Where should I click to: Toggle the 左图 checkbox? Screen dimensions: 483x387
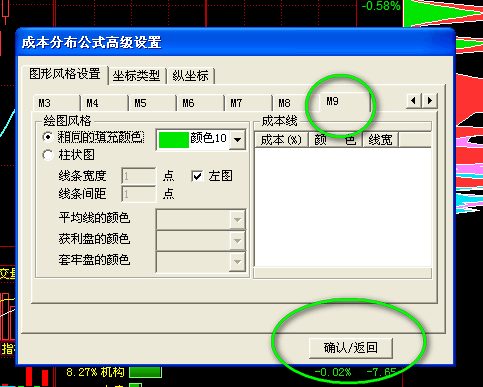(x=197, y=176)
